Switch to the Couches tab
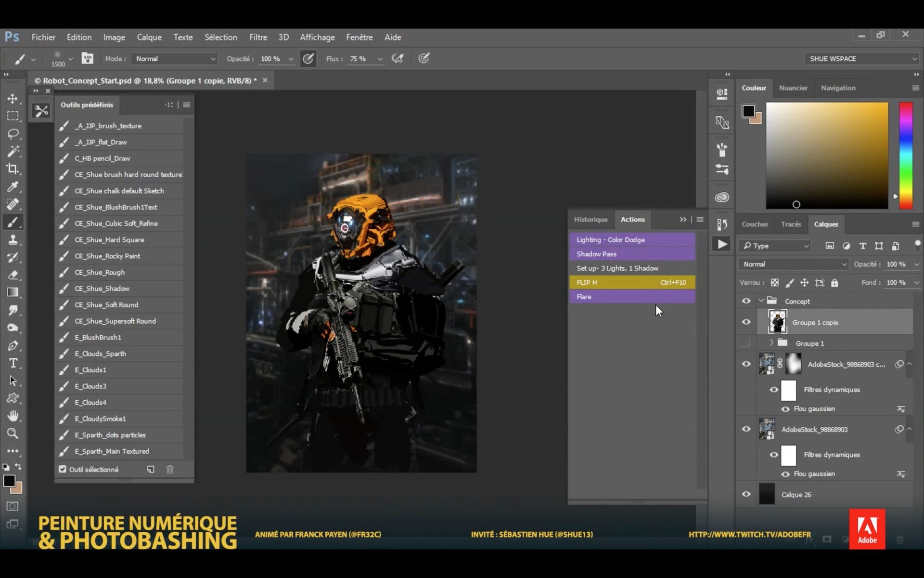The image size is (924, 578). pyautogui.click(x=755, y=224)
